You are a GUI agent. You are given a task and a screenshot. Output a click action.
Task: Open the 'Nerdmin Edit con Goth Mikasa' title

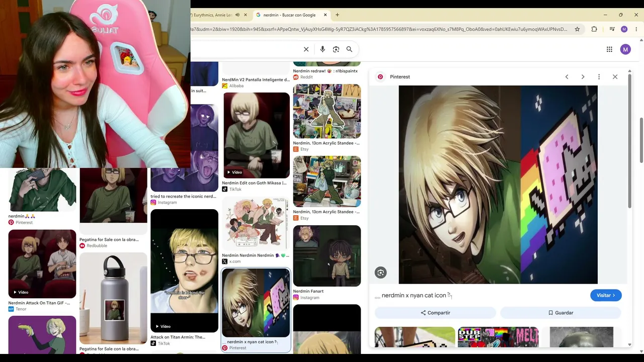coord(254,183)
